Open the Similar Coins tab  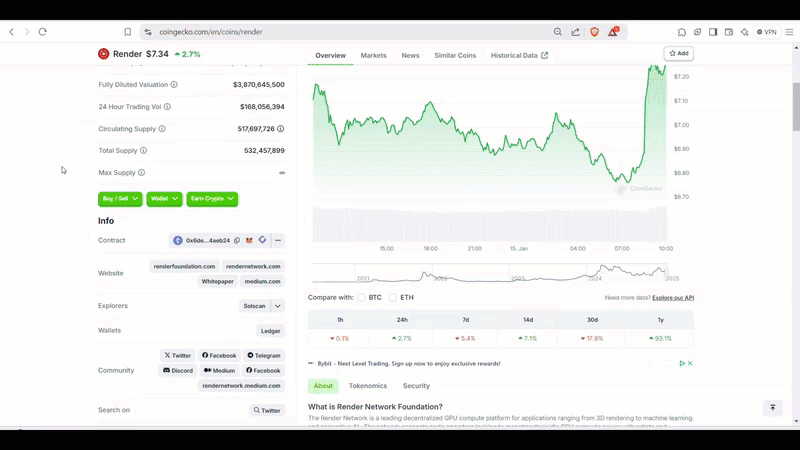(x=455, y=55)
